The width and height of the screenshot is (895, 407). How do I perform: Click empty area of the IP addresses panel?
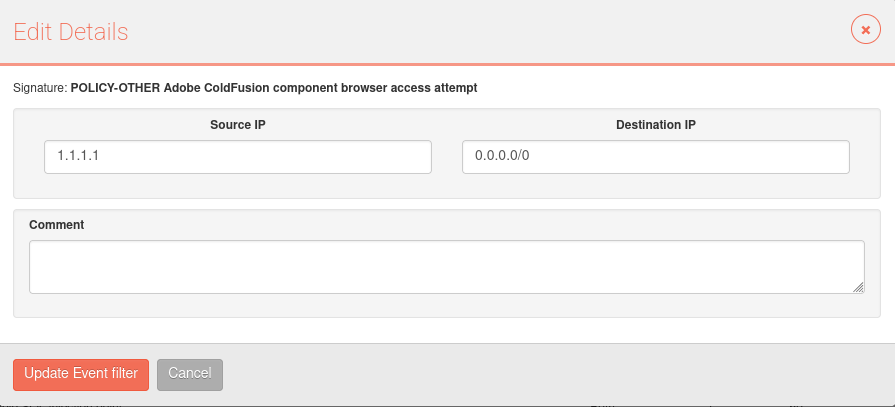[446, 186]
